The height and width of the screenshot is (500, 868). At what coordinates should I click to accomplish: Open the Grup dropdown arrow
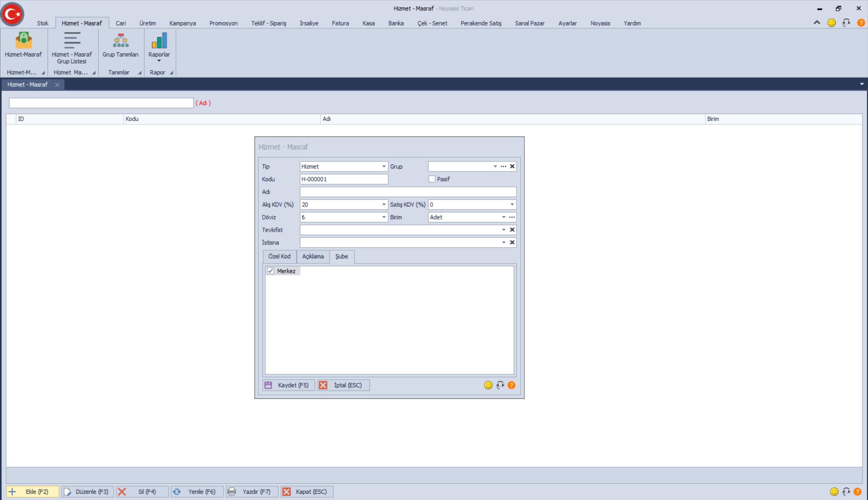[x=495, y=166]
